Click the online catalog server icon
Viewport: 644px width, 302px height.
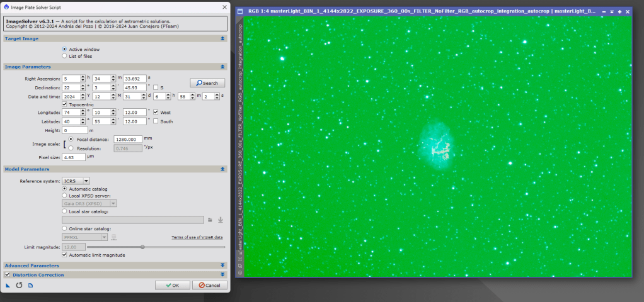pos(114,237)
